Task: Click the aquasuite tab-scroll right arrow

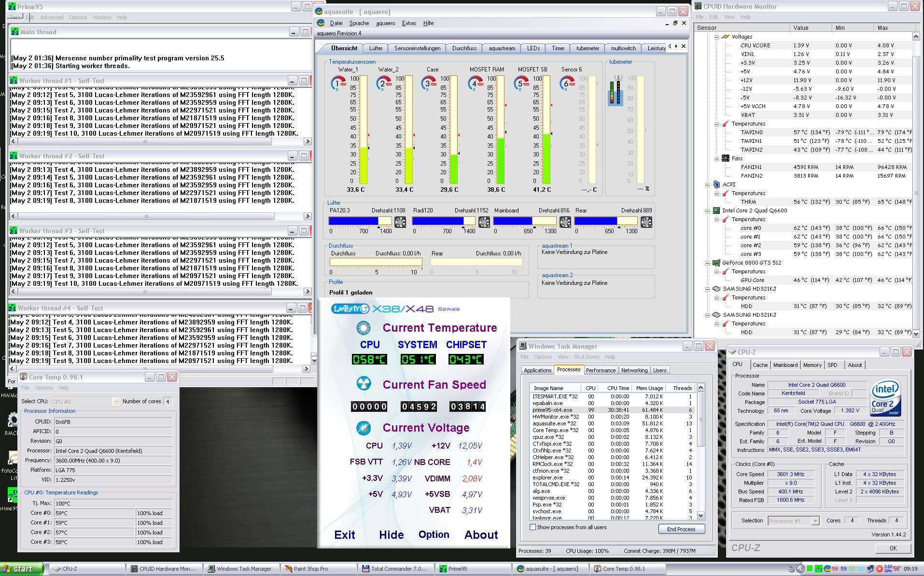Action: coord(676,46)
